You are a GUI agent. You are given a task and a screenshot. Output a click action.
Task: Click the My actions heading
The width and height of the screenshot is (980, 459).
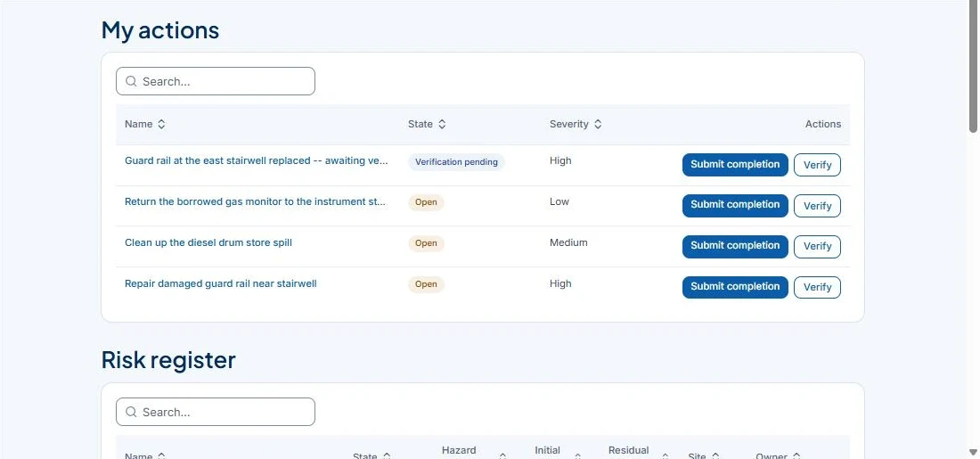tap(160, 30)
